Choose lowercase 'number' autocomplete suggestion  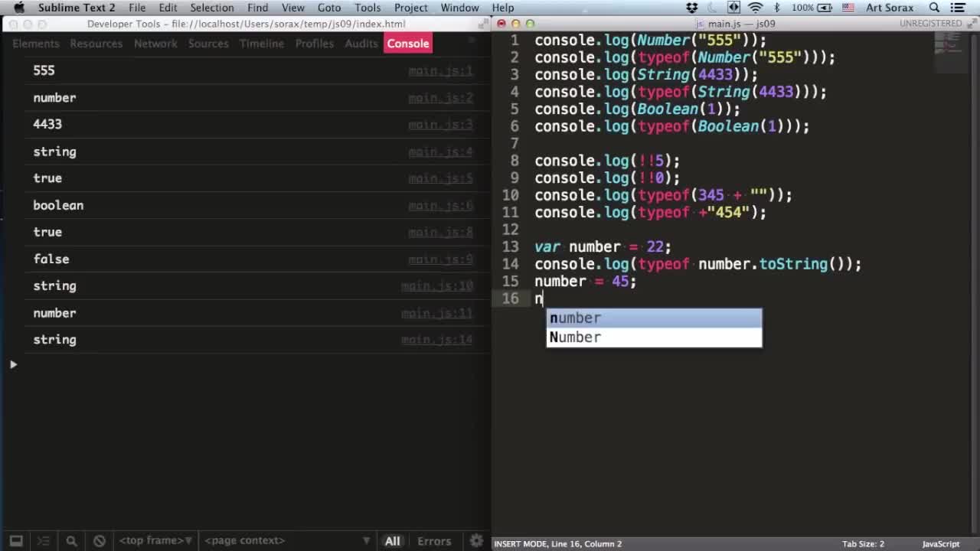point(654,318)
